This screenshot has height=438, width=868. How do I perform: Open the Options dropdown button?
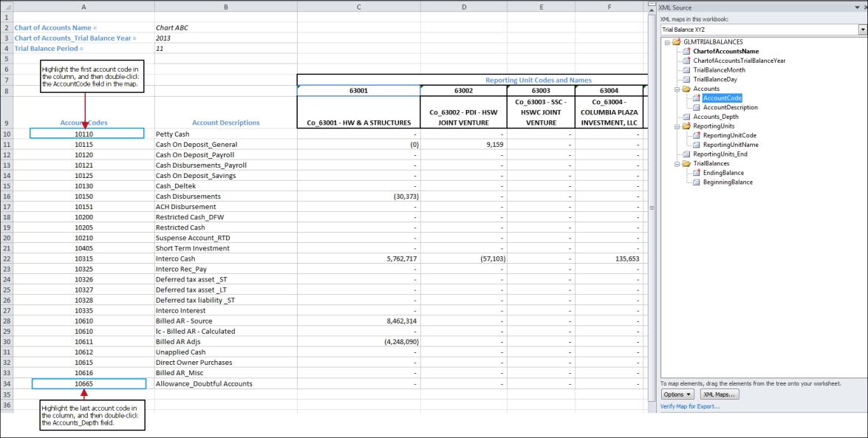[x=677, y=395]
